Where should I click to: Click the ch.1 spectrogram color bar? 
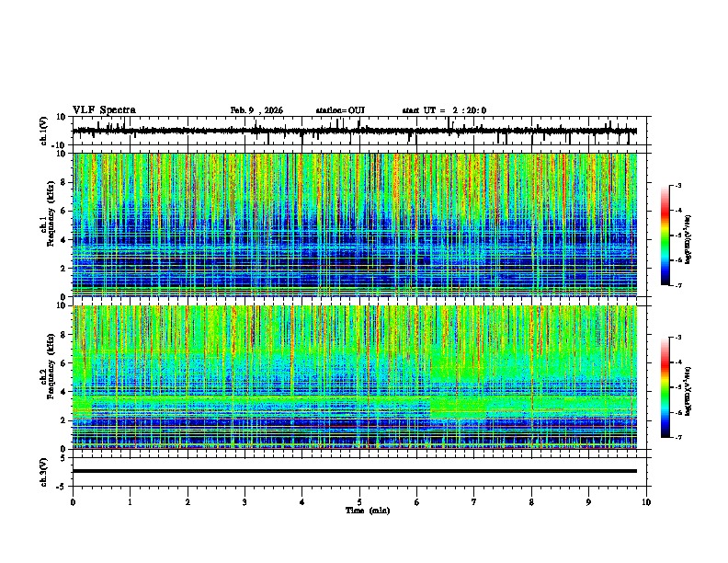click(x=665, y=236)
